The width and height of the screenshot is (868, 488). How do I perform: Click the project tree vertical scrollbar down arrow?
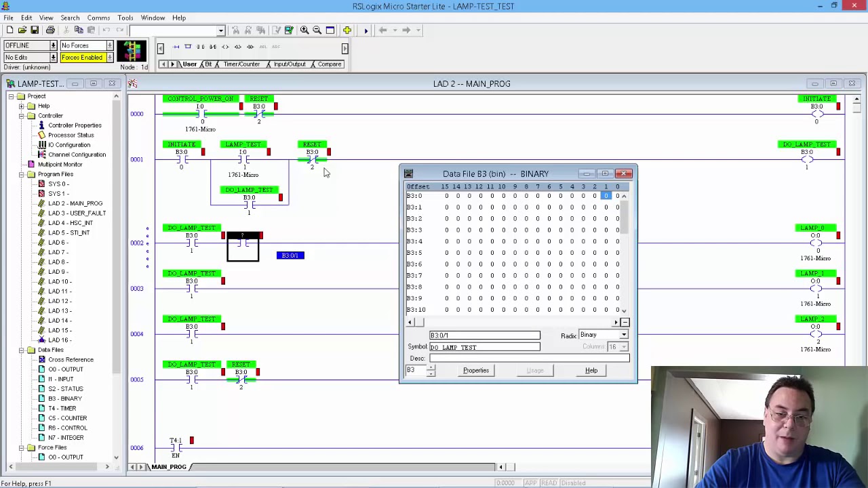(116, 458)
